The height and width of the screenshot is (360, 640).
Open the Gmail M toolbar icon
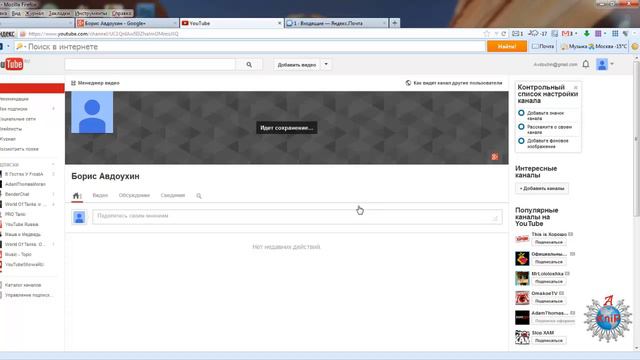coord(566,34)
